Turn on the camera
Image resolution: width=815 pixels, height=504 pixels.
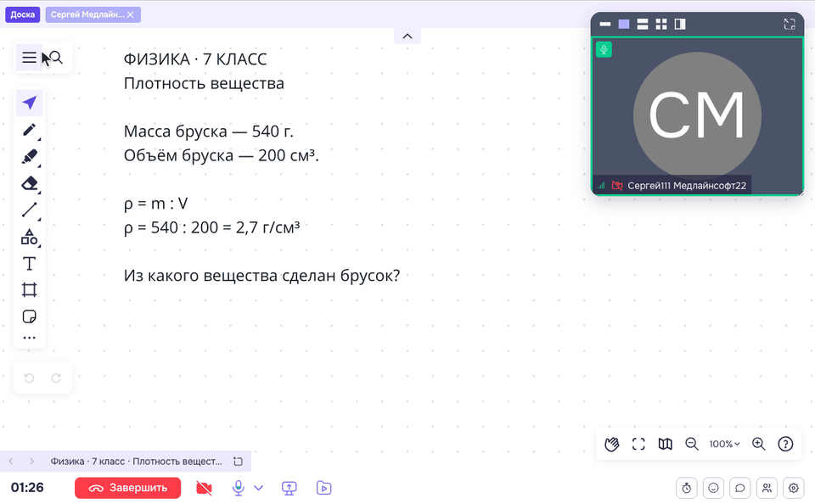[x=205, y=489]
